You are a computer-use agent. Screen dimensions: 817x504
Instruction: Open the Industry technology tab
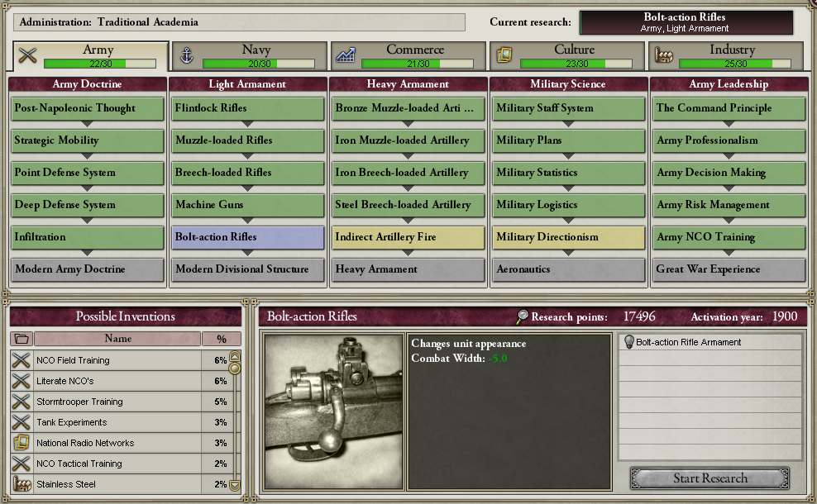726,55
